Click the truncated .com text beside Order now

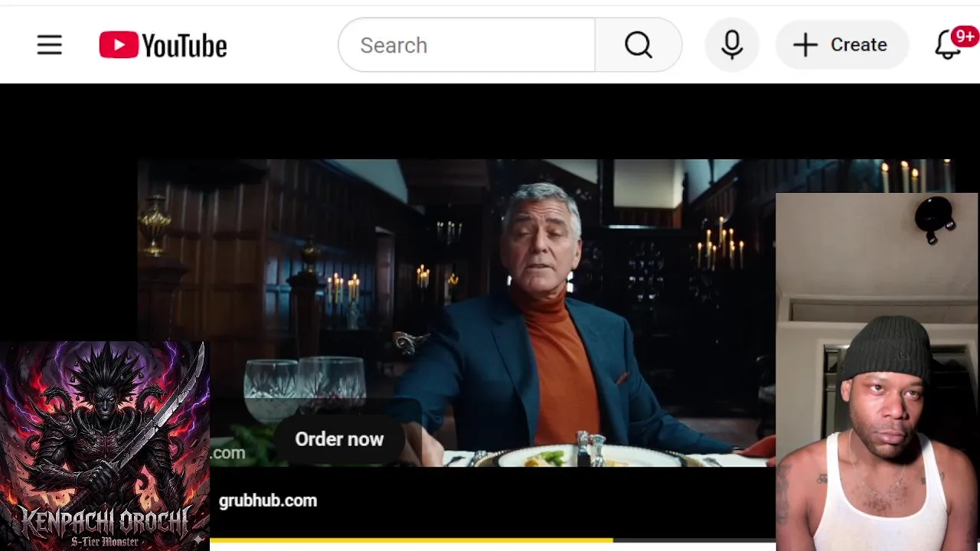[x=228, y=453]
